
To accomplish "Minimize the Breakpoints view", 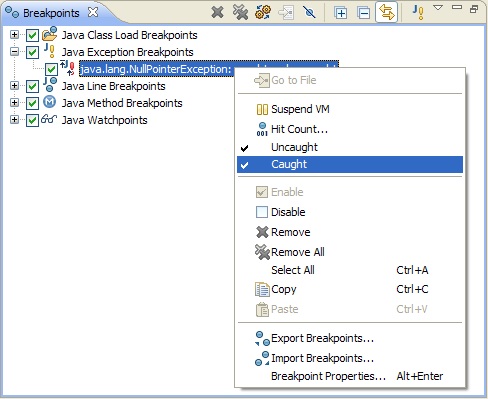I will coord(457,7).
